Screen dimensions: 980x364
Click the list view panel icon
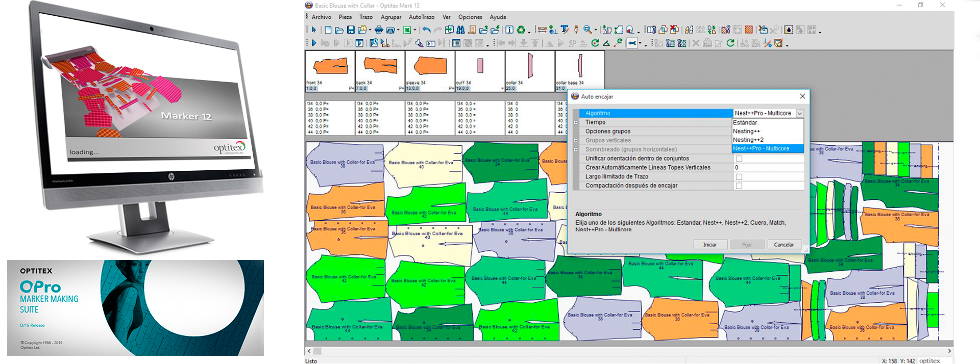click(456, 43)
